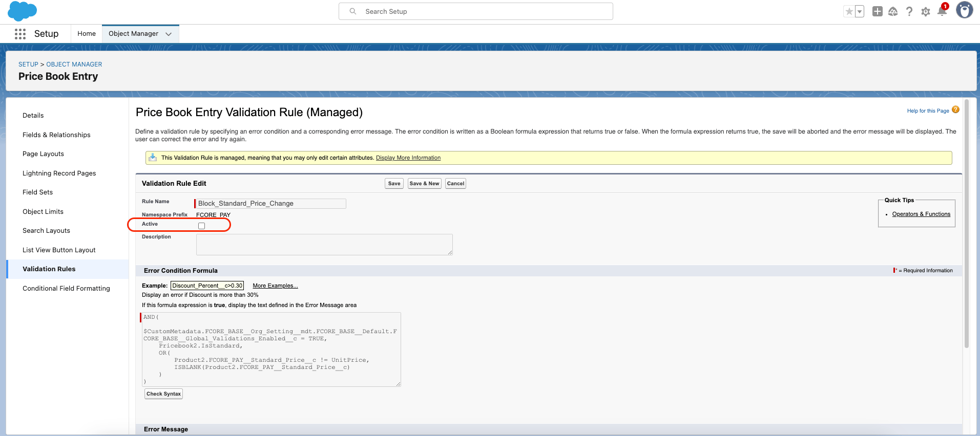This screenshot has width=980, height=436.
Task: Enable the Active checkbox
Action: (201, 226)
